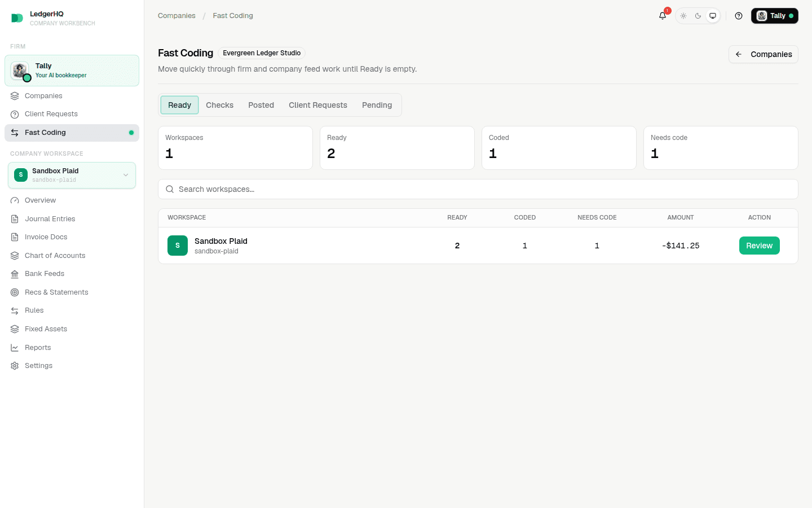The height and width of the screenshot is (508, 812).
Task: Open Journal Entries page
Action: [x=72, y=219]
